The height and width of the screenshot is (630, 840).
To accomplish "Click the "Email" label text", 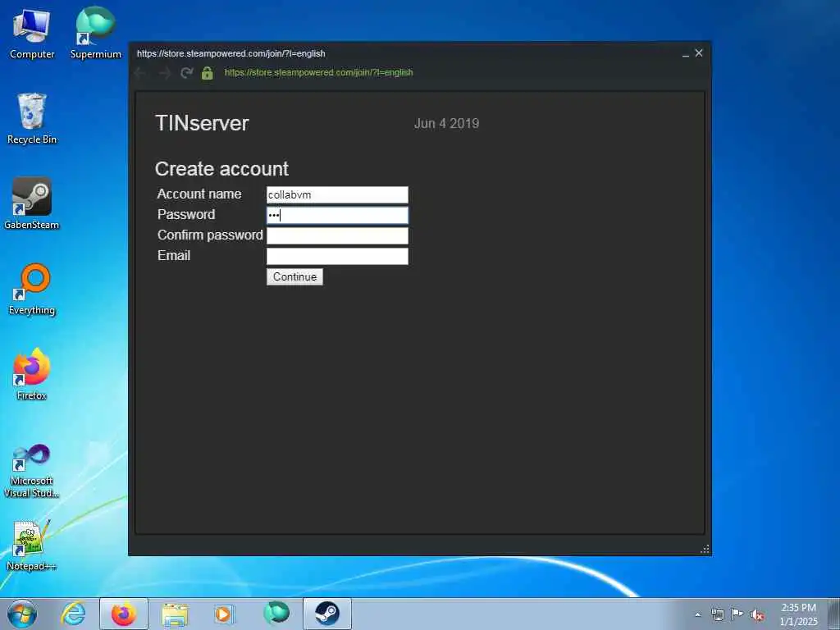I will (x=174, y=256).
